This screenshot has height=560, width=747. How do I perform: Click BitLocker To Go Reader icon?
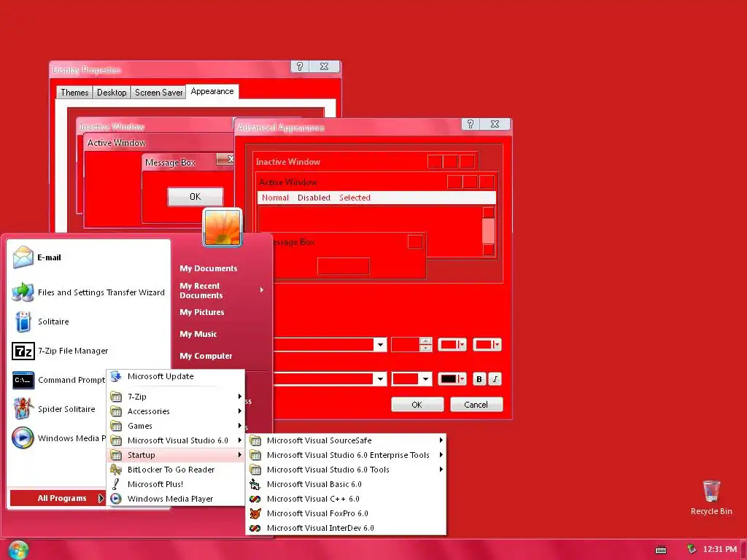(116, 470)
